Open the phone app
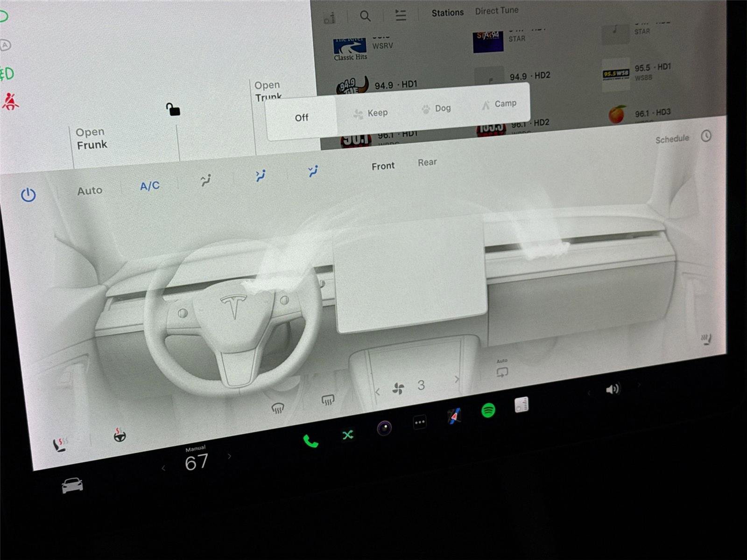747x560 pixels. (310, 441)
